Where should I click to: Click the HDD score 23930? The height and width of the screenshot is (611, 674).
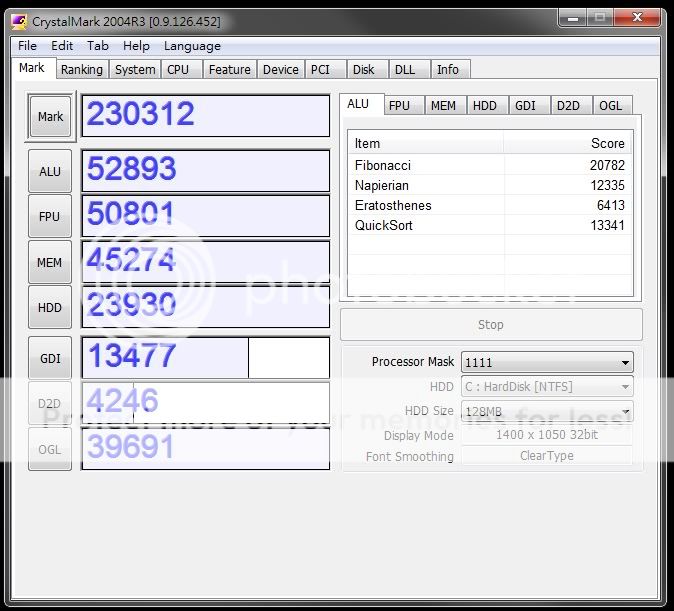(x=205, y=307)
